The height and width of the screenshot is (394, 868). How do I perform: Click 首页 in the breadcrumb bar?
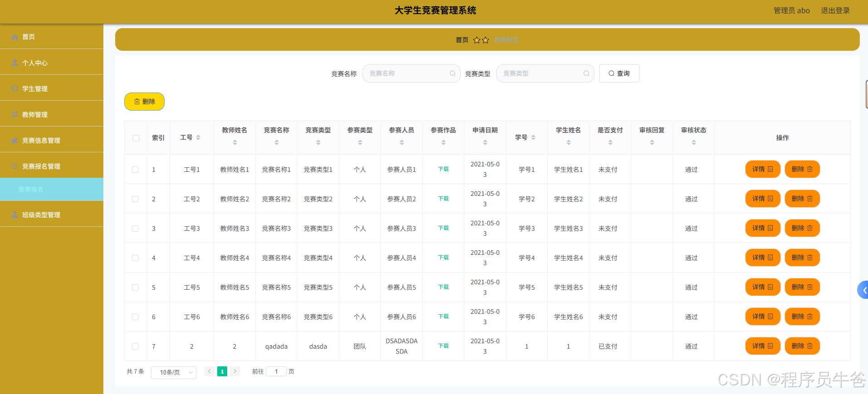(462, 40)
